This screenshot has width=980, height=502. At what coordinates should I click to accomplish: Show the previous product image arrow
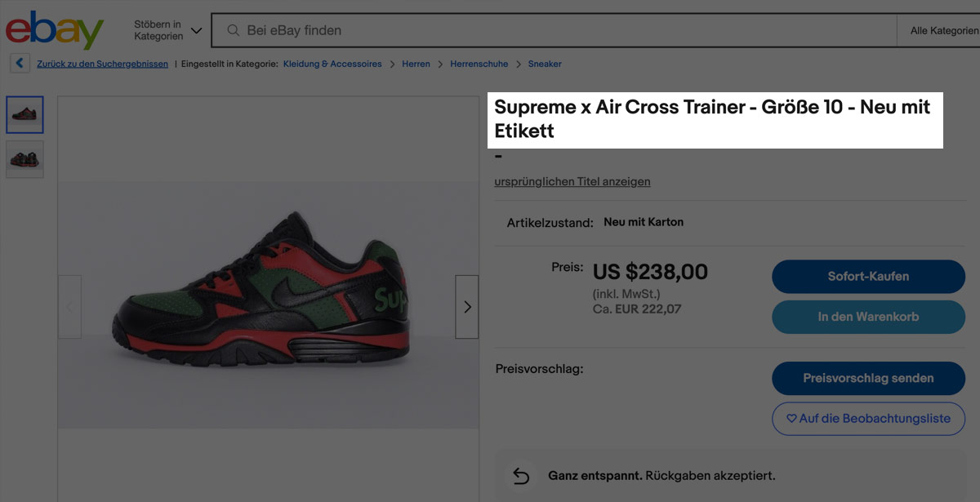click(x=69, y=307)
